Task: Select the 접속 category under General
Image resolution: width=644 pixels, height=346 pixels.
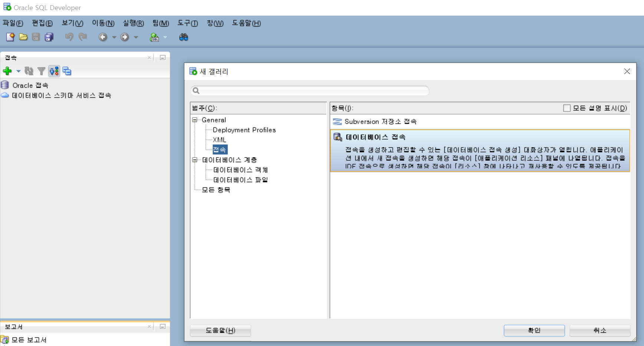Action: 220,150
